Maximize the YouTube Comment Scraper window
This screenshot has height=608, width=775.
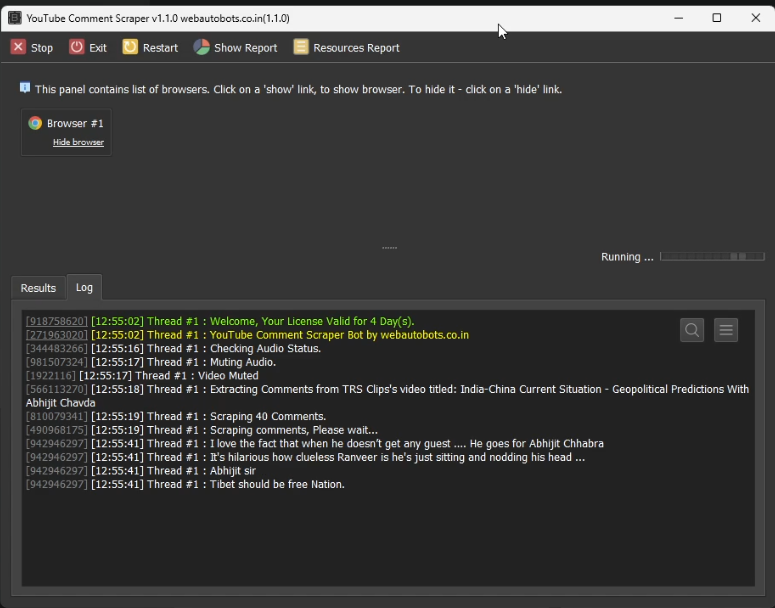pos(716,18)
